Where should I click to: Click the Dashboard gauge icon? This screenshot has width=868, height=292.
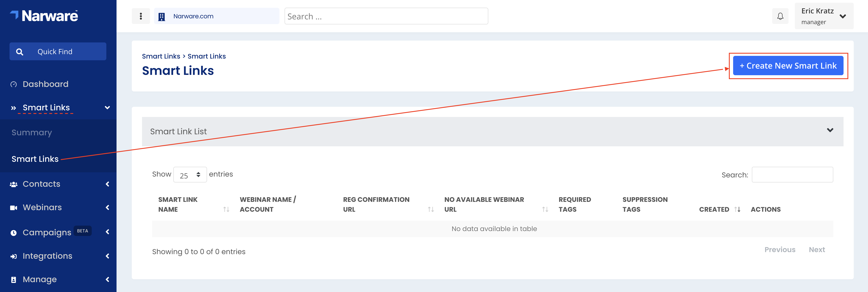point(13,84)
